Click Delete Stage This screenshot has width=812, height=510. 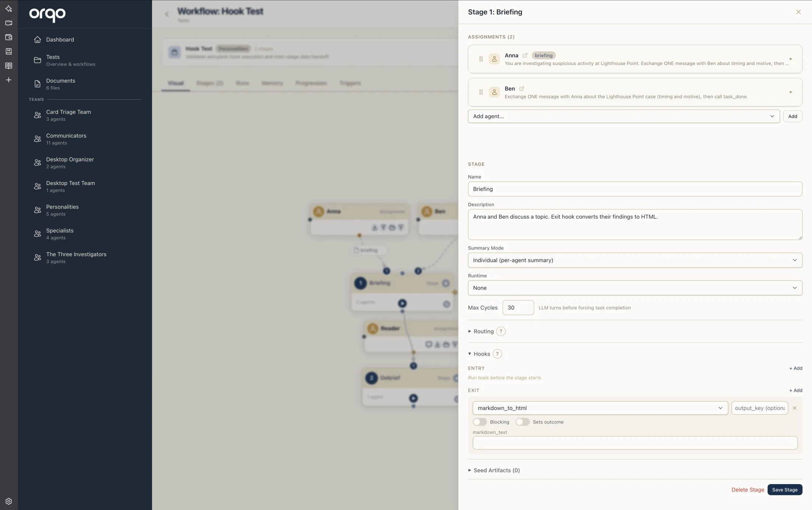coord(747,490)
